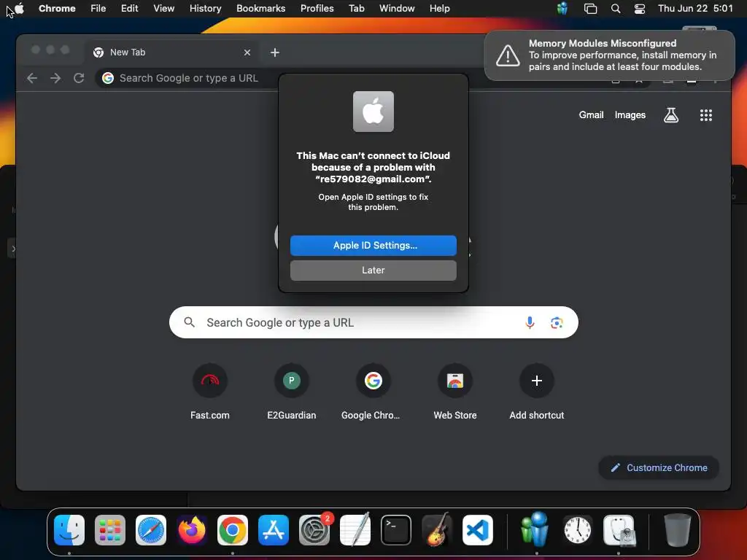Viewport: 747px width, 560px height.
Task: Launch Firefox from the Dock
Action: pyautogui.click(x=192, y=530)
